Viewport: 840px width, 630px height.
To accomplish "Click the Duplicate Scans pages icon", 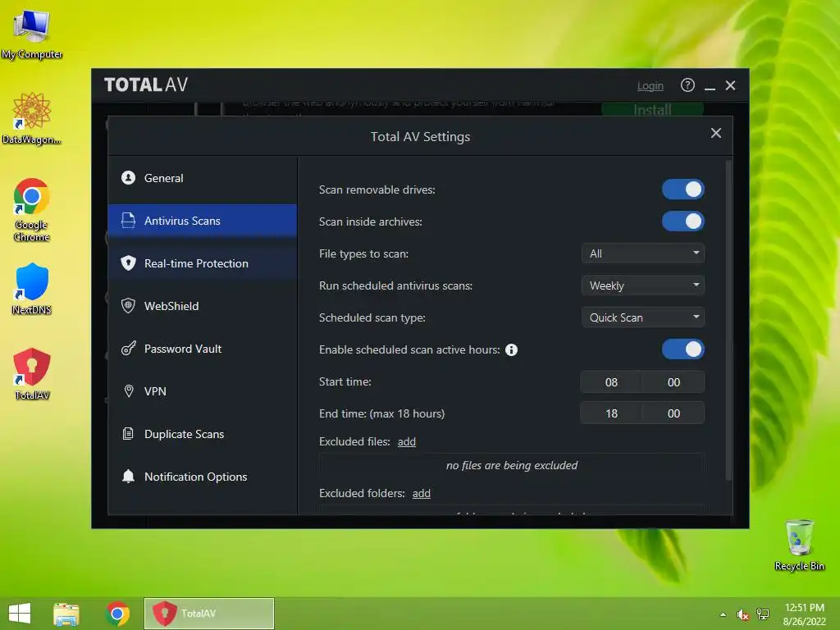I will click(x=128, y=433).
